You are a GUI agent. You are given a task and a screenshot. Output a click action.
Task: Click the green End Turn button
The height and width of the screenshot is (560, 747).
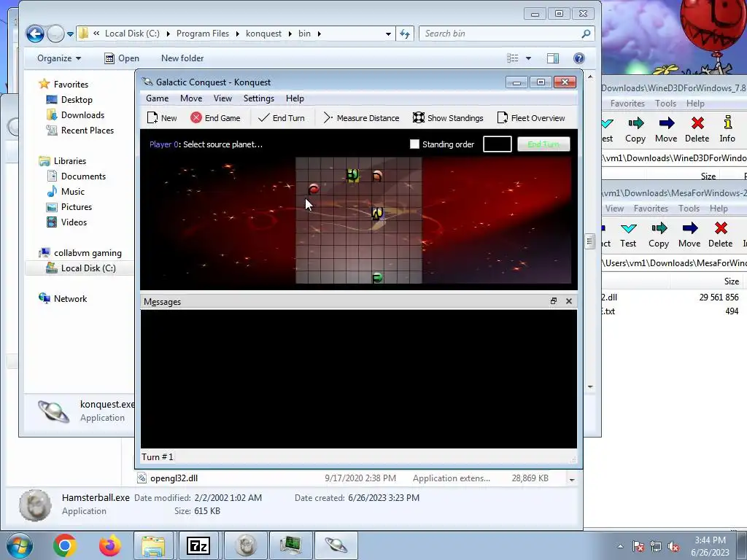[x=543, y=144]
